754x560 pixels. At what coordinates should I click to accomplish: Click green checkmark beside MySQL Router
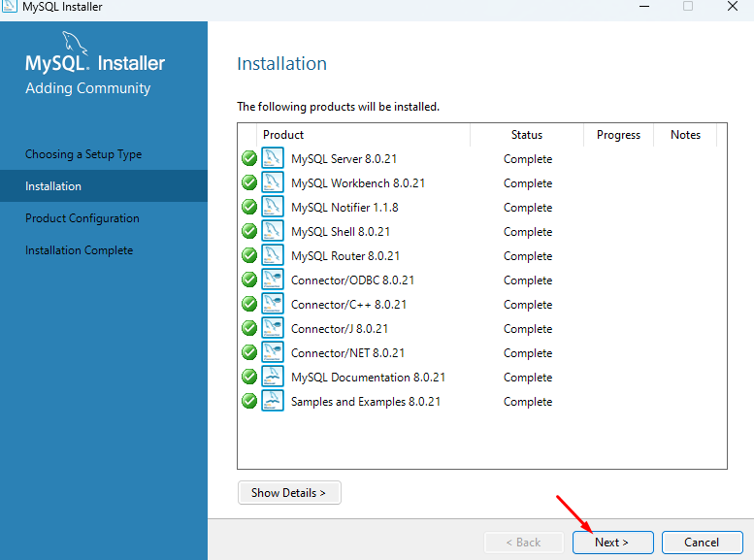click(249, 255)
